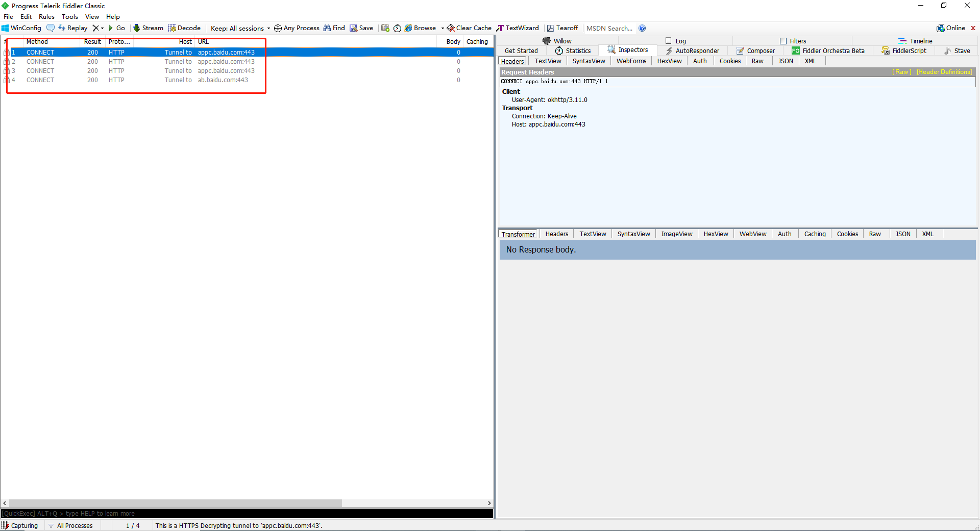Screen dimensions: 980x531
Task: Select request TextView inspector tab
Action: click(x=548, y=61)
